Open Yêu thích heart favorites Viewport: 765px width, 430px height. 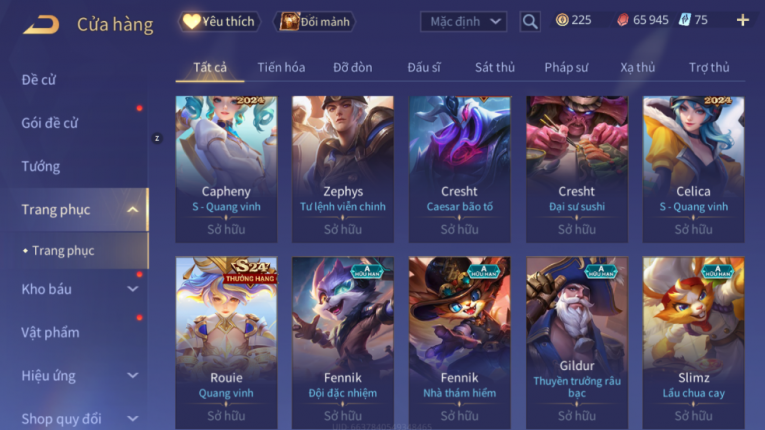pos(219,21)
